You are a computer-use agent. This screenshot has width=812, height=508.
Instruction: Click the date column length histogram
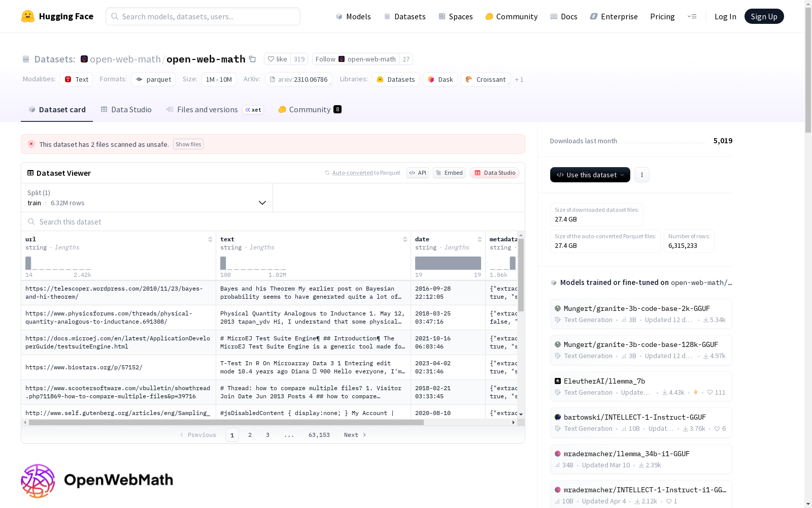(x=448, y=263)
